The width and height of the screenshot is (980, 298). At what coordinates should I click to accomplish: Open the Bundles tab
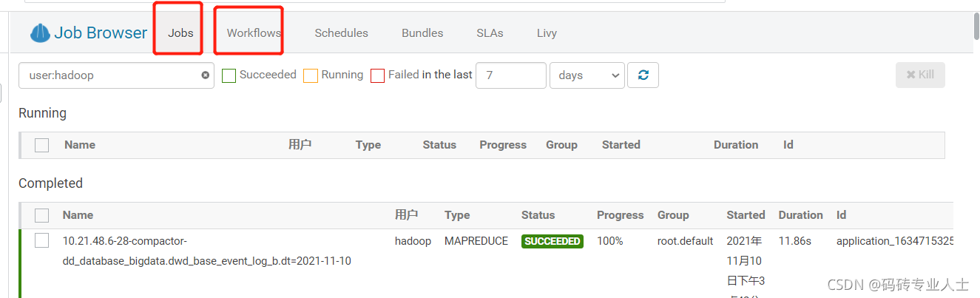tap(422, 33)
